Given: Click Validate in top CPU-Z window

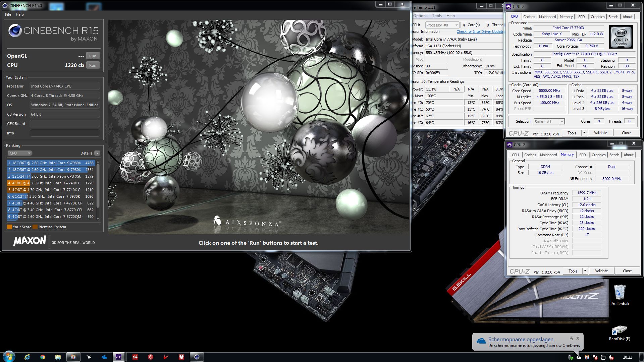Looking at the screenshot, I should 600,133.
